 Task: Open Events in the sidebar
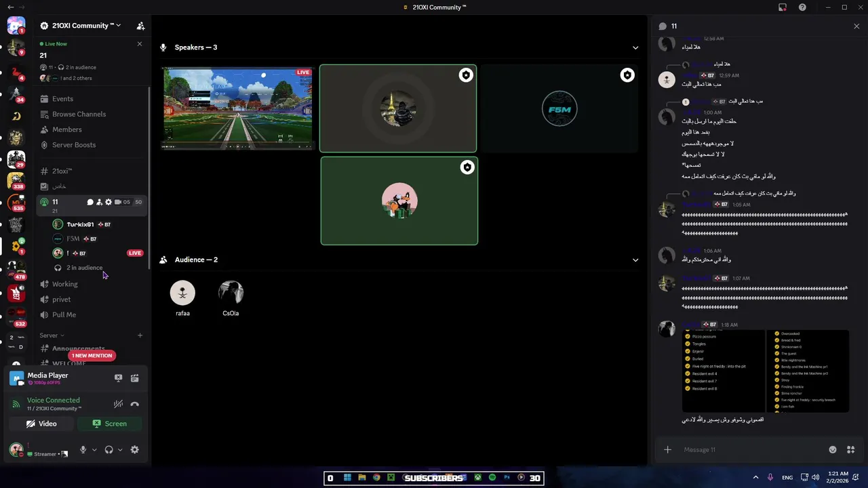point(62,99)
